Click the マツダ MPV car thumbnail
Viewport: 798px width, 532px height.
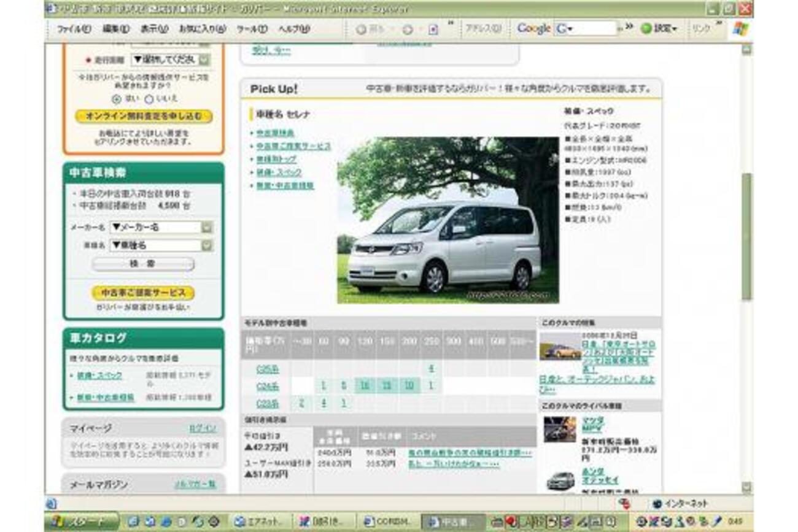click(560, 429)
